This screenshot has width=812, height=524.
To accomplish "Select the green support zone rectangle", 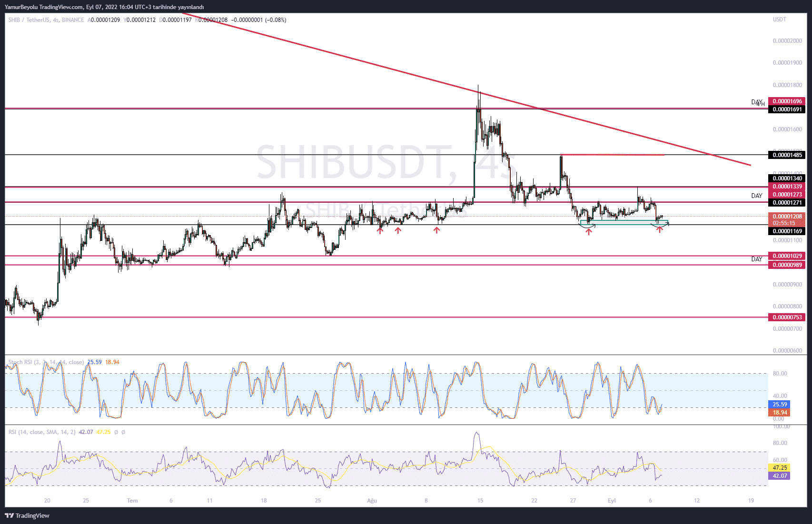I will pos(624,222).
